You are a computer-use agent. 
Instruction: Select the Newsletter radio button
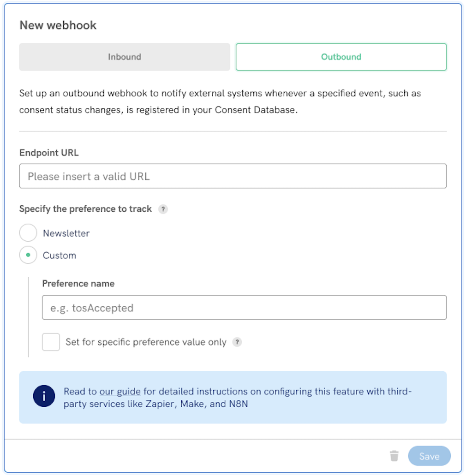[28, 233]
